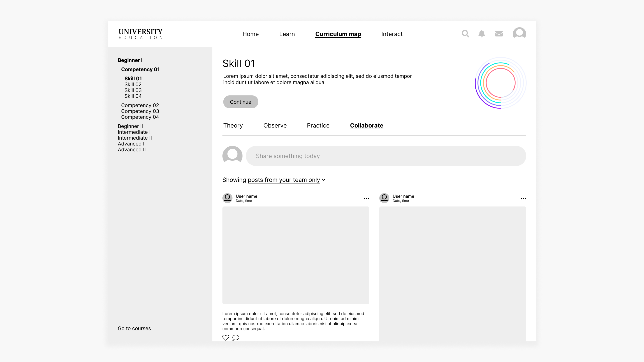Viewport: 644px width, 362px height.
Task: Click the comment bubble icon
Action: [x=236, y=338]
